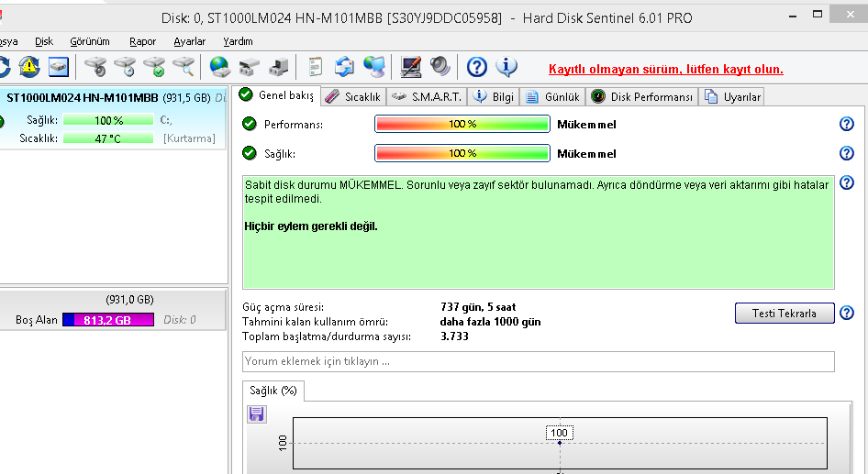Click the blue question mark toolbar help icon
The image size is (868, 474).
pyautogui.click(x=476, y=67)
